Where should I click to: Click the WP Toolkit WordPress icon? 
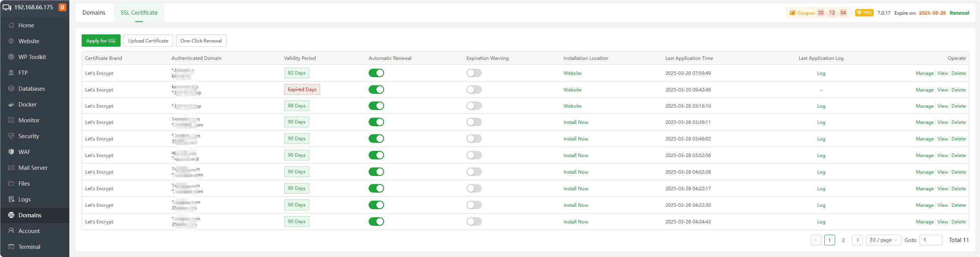pos(11,57)
